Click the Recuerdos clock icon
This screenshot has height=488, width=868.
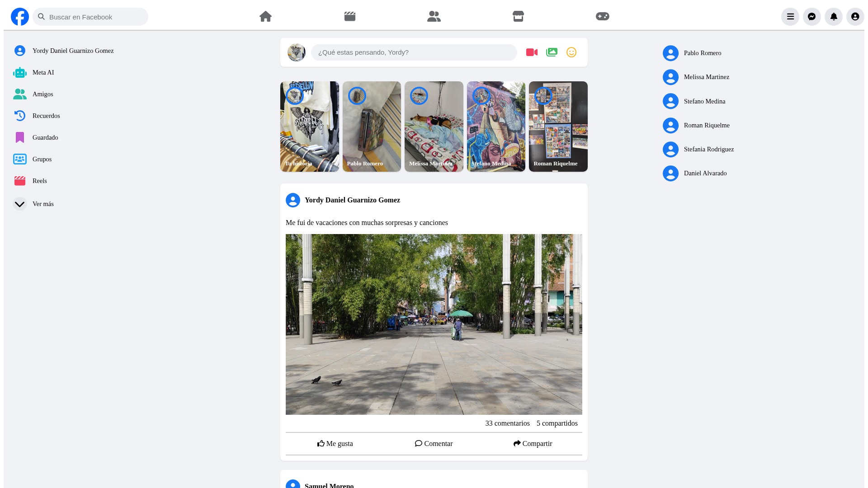[20, 116]
